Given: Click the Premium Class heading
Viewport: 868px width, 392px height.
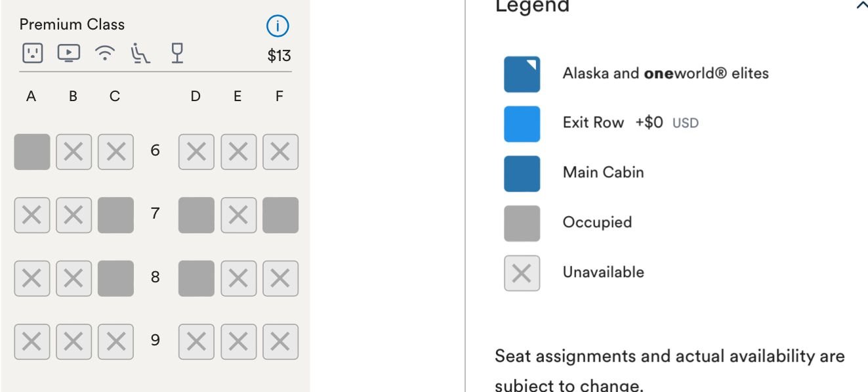Looking at the screenshot, I should pos(72,25).
